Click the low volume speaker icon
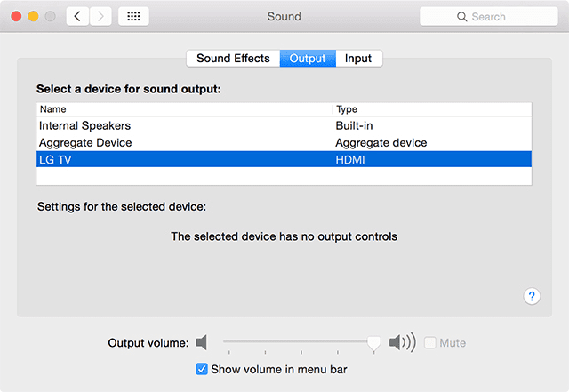The width and height of the screenshot is (569, 392). 202,342
